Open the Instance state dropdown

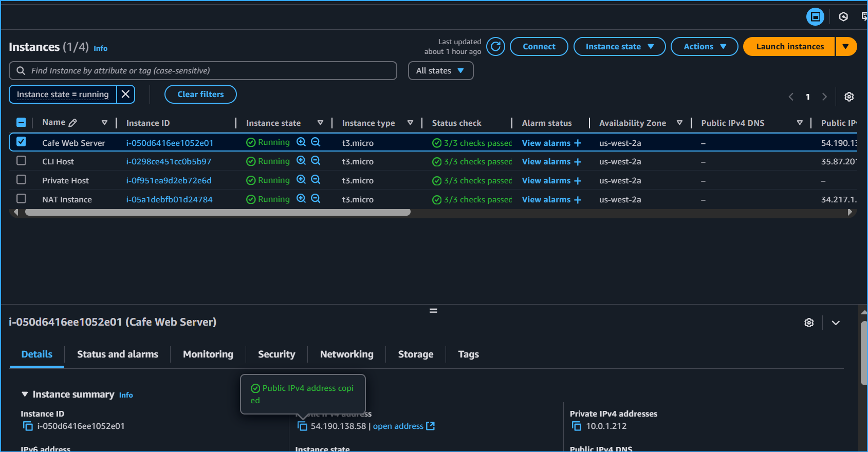click(619, 47)
